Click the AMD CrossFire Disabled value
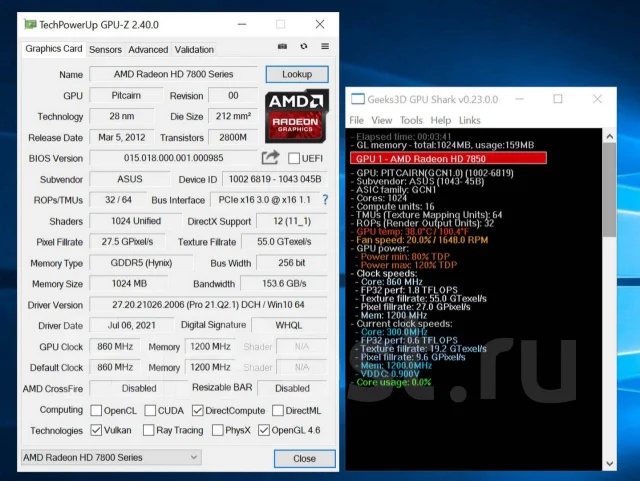640x481 pixels. [x=139, y=388]
